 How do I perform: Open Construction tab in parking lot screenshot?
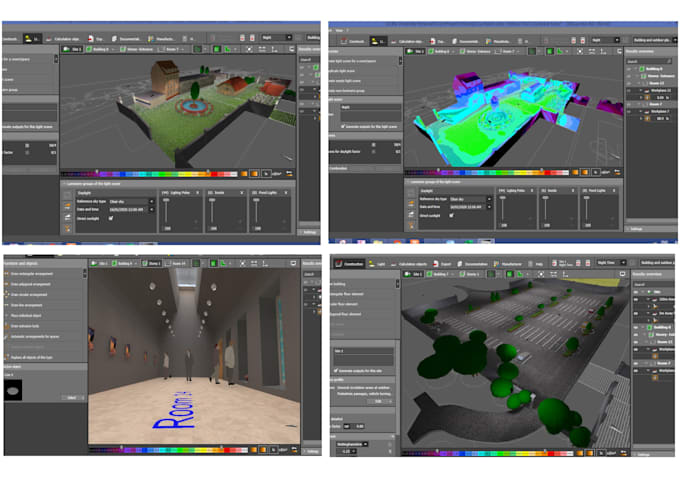(x=350, y=263)
